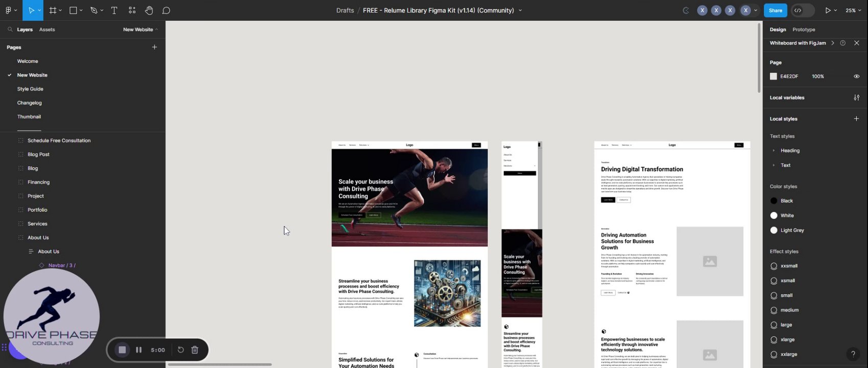The height and width of the screenshot is (368, 868).
Task: Open the Frame tool options dropdown arrow
Action: point(60,10)
